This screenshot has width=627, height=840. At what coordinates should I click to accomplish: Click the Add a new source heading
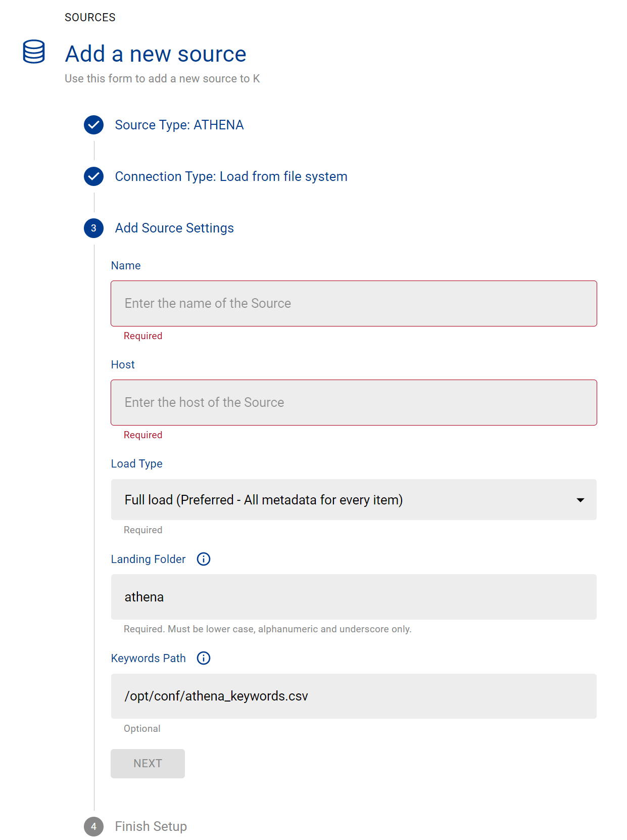coord(156,54)
